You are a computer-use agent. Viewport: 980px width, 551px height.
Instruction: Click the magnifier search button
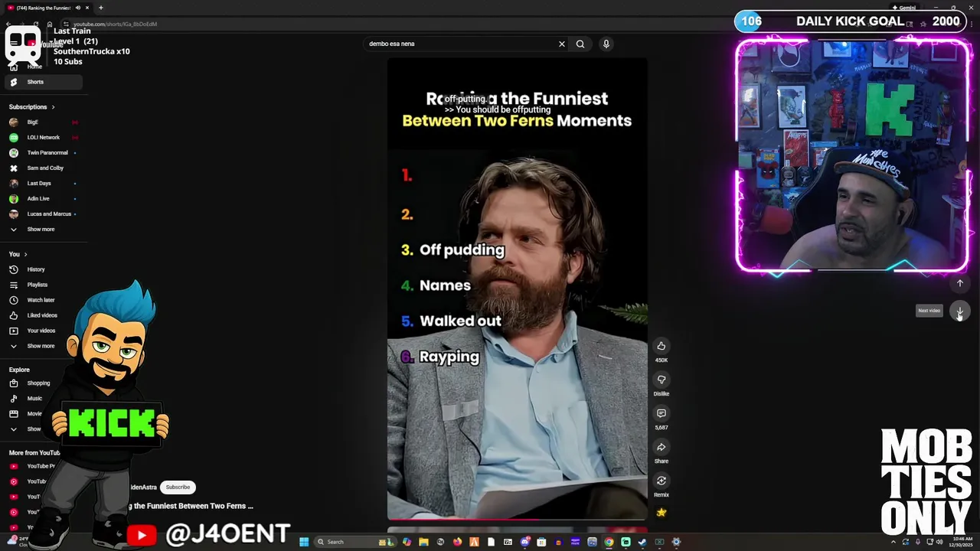580,44
